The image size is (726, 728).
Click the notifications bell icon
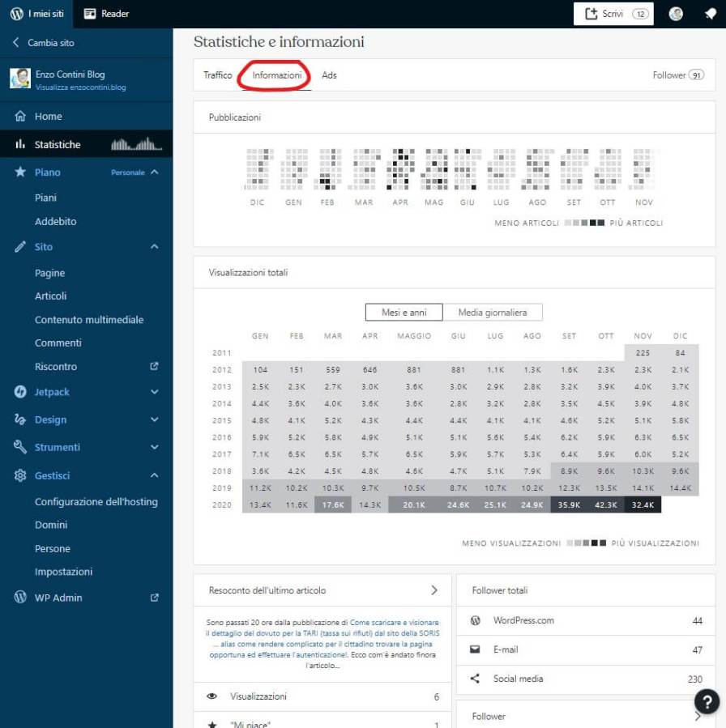coord(711,14)
